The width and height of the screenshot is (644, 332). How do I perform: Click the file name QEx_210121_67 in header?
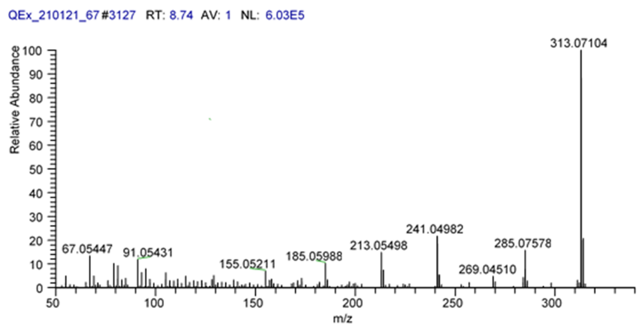point(54,15)
